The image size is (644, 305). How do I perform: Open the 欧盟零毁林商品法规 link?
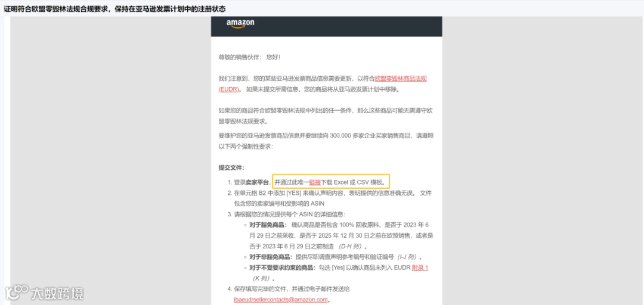(401, 78)
